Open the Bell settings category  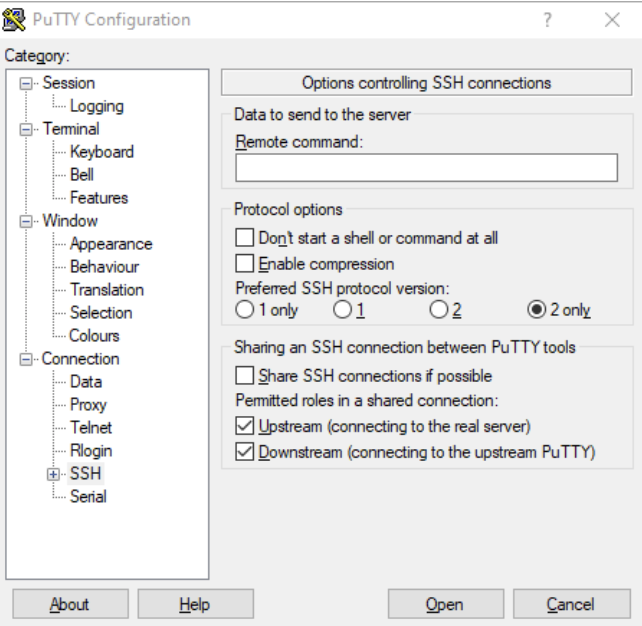tap(82, 175)
